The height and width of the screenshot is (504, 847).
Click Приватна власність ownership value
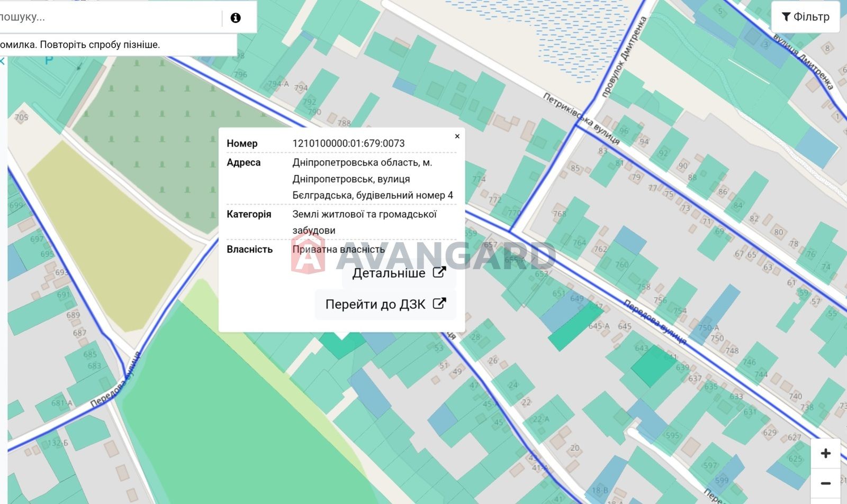click(x=338, y=249)
